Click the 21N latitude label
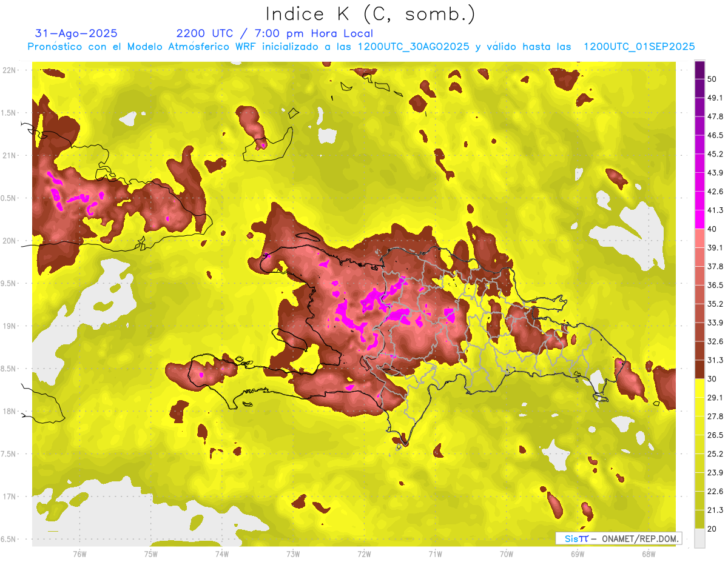The height and width of the screenshot is (562, 728). coord(9,155)
